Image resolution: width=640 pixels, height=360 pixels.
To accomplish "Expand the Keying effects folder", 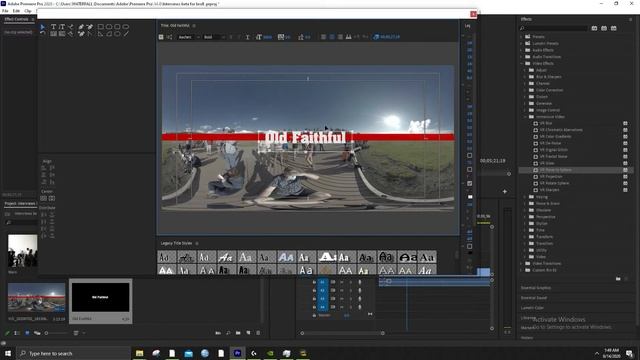I will click(x=525, y=197).
